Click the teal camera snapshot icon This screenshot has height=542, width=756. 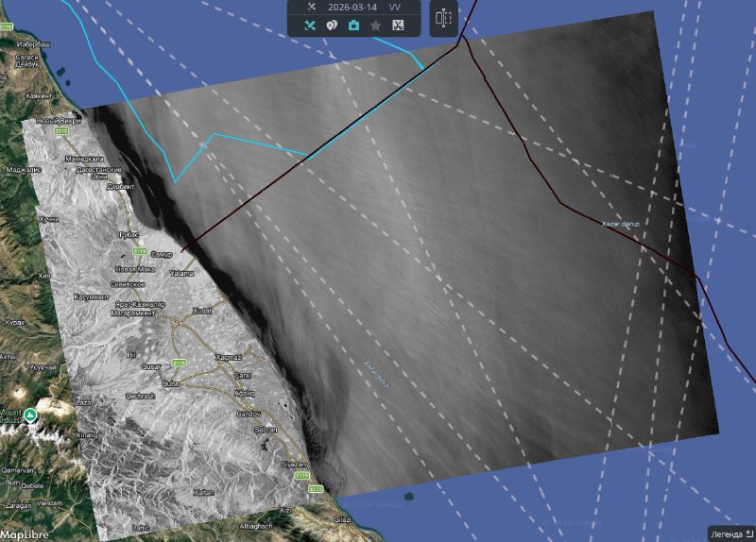[353, 25]
